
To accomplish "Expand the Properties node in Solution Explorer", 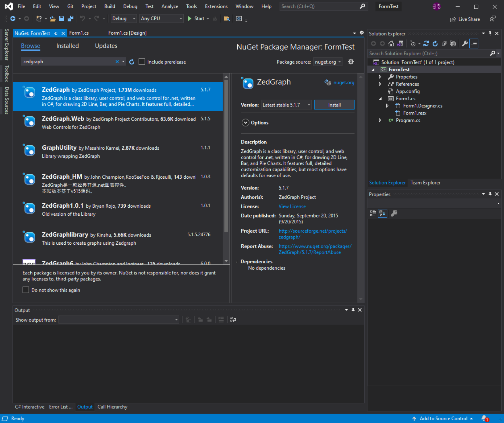I will tap(380, 77).
